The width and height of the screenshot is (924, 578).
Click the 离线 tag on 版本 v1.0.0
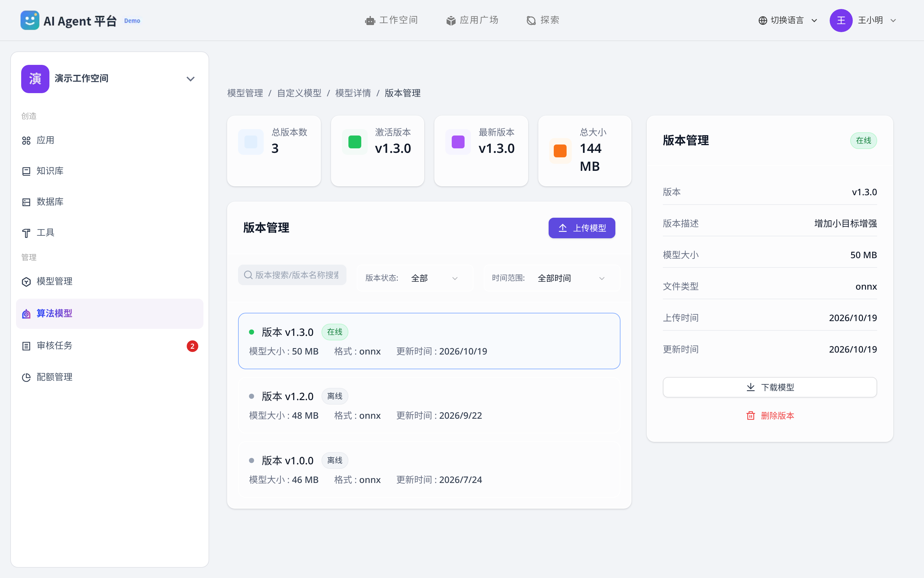(335, 460)
